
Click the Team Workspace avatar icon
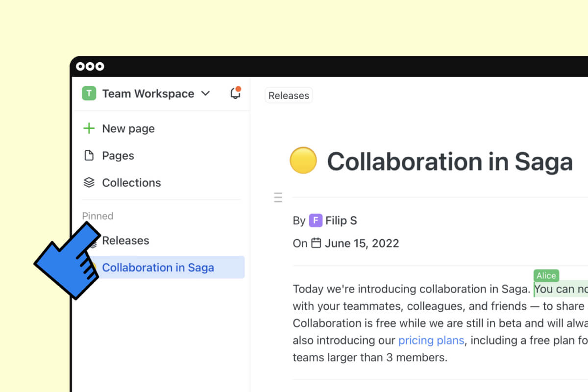tap(89, 93)
